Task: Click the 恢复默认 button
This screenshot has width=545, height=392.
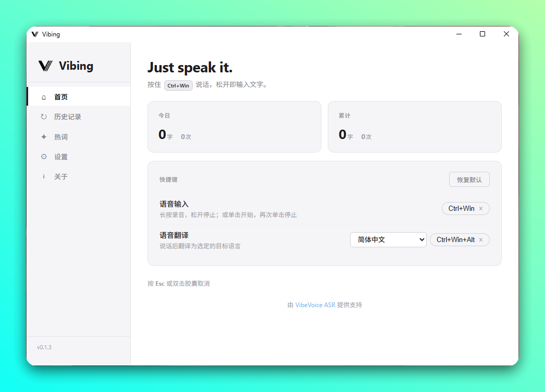Action: pos(469,179)
